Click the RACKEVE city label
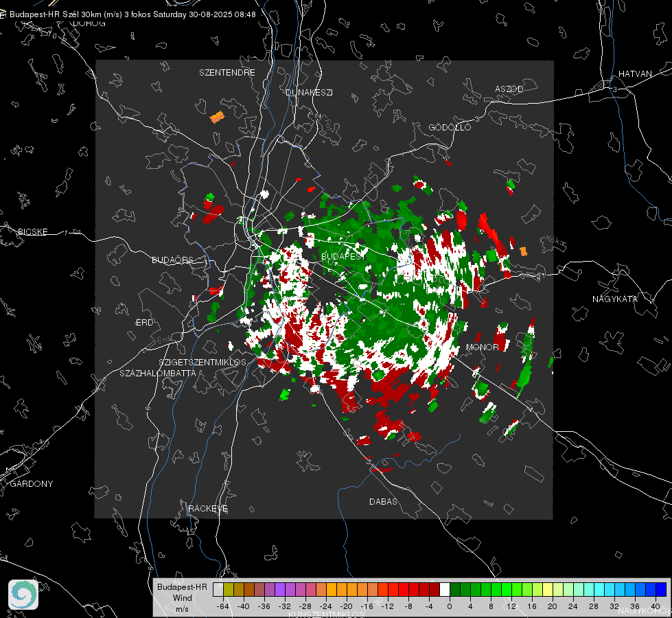 tap(208, 508)
